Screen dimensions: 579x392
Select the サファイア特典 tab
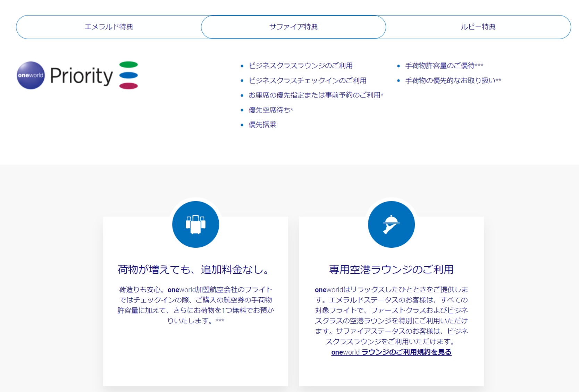[x=293, y=27]
